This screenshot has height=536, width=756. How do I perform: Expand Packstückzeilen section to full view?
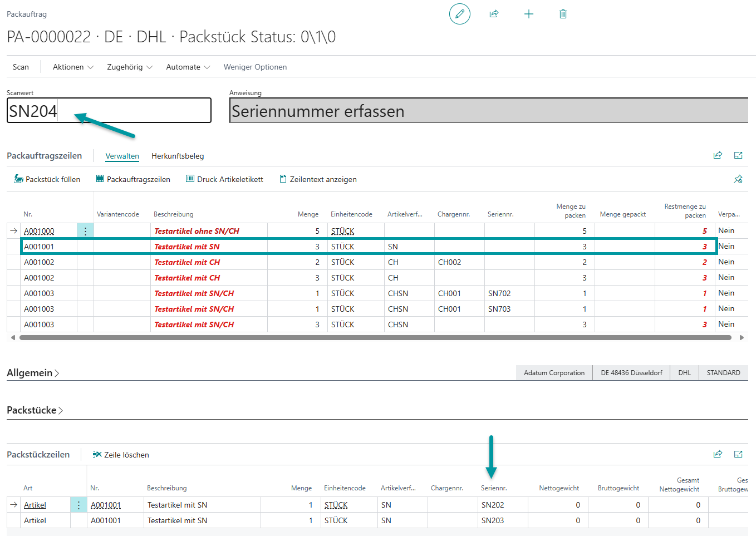pos(738,454)
